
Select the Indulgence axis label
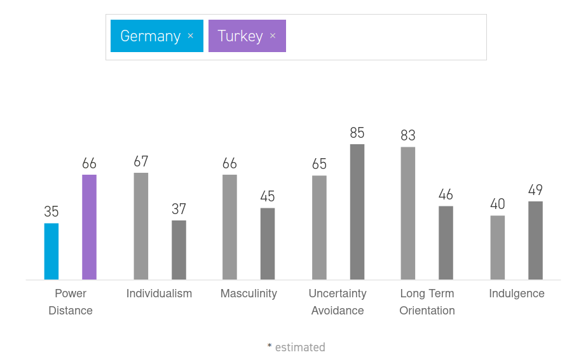click(x=517, y=293)
